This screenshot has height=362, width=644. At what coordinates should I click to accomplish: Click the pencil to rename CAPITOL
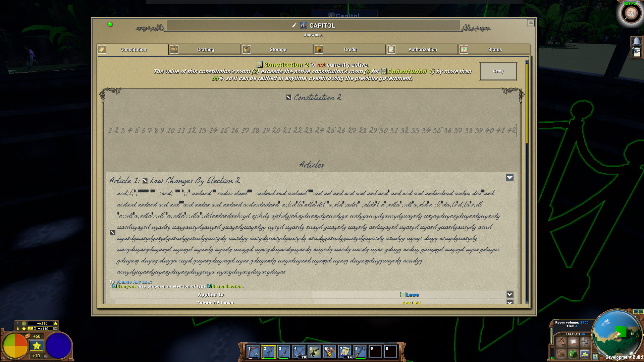(x=294, y=25)
